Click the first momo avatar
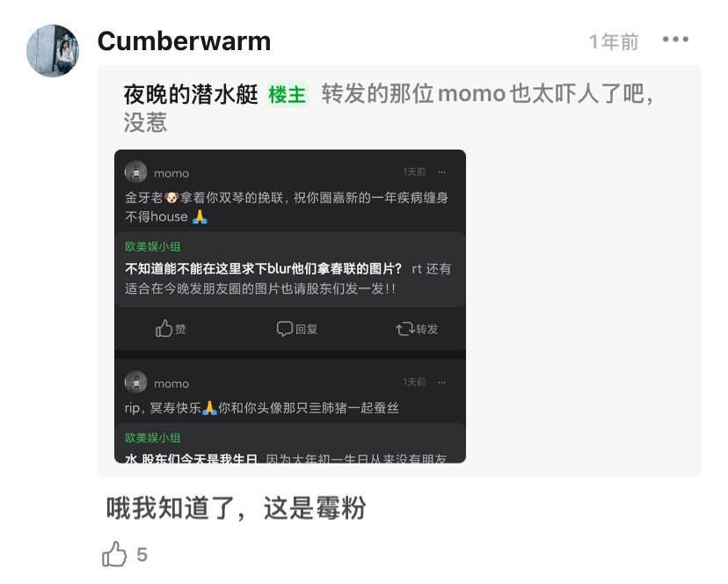Screen dimensions: 728x584 tap(136, 172)
